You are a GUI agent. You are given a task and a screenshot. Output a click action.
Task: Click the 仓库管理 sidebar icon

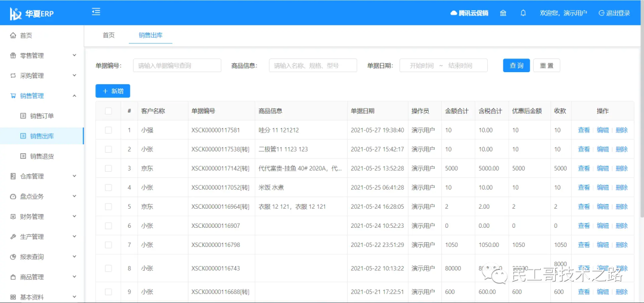(13, 177)
